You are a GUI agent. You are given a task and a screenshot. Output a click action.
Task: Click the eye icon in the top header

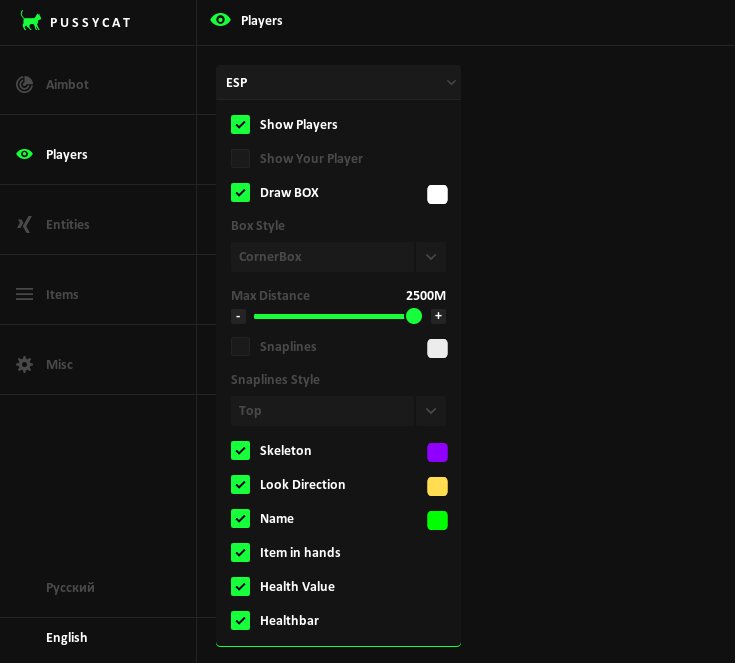(220, 20)
